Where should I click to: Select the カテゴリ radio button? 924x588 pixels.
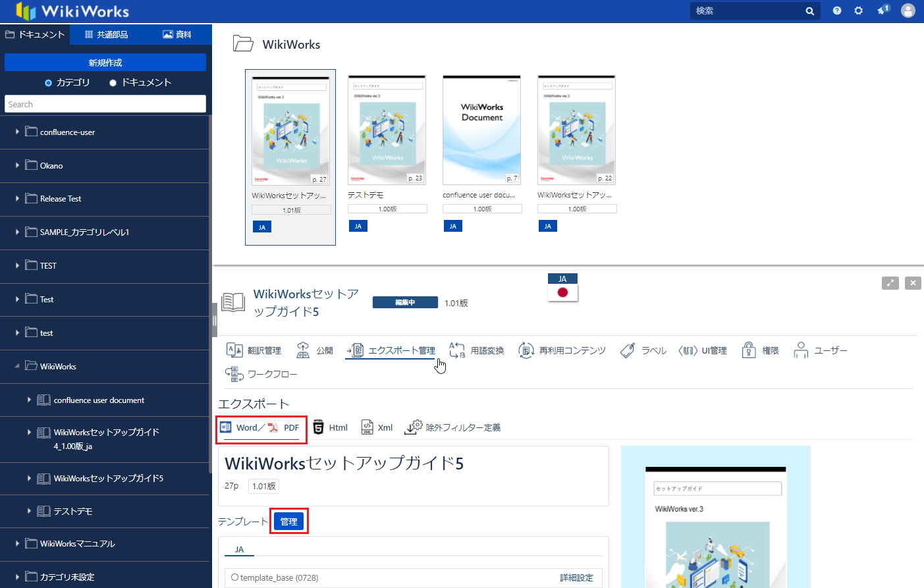pyautogui.click(x=48, y=83)
